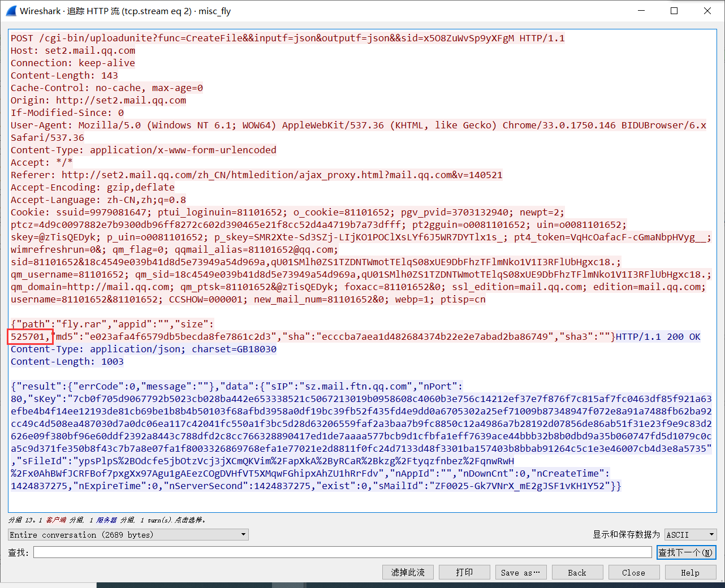Click the Cookie: ssuid=9979081647 line

tap(288, 212)
